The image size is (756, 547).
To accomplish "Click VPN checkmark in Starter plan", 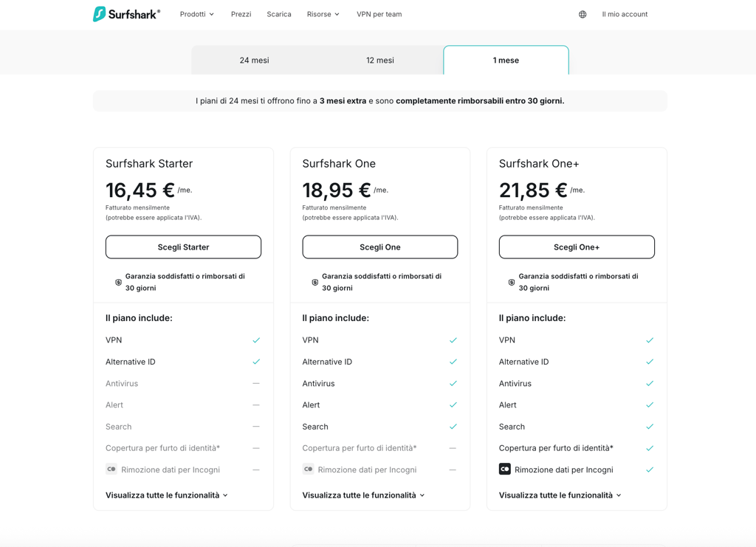I will pyautogui.click(x=256, y=340).
